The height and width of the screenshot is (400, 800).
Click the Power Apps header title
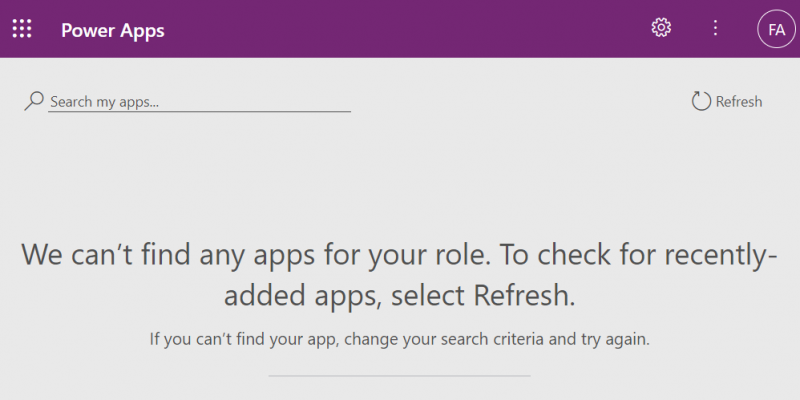(x=113, y=30)
